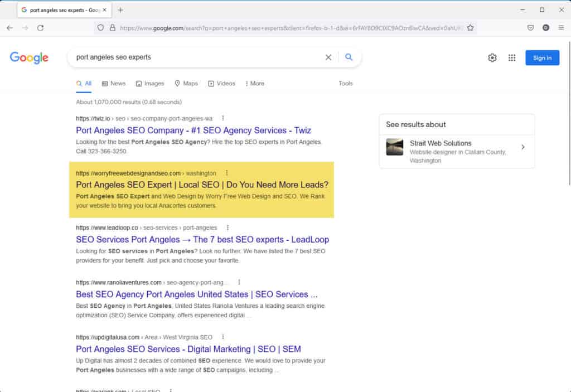The width and height of the screenshot is (571, 392).
Task: Open Google settings gear icon
Action: click(x=492, y=57)
